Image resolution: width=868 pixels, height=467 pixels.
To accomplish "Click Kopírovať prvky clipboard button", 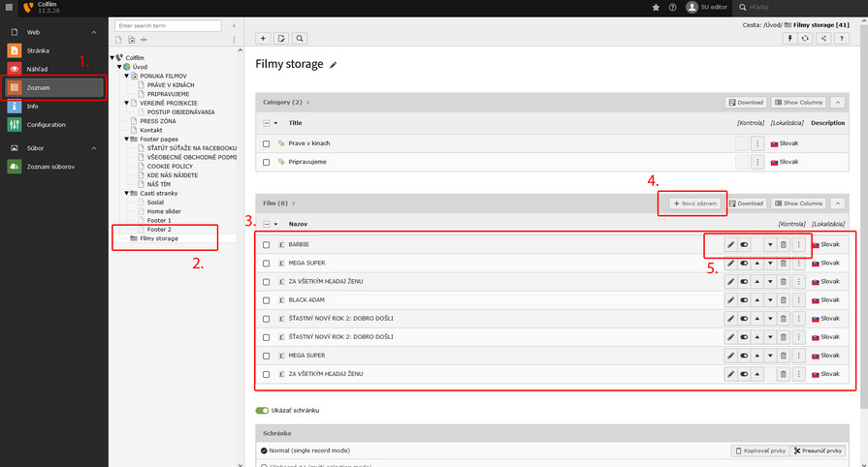I will 760,451.
